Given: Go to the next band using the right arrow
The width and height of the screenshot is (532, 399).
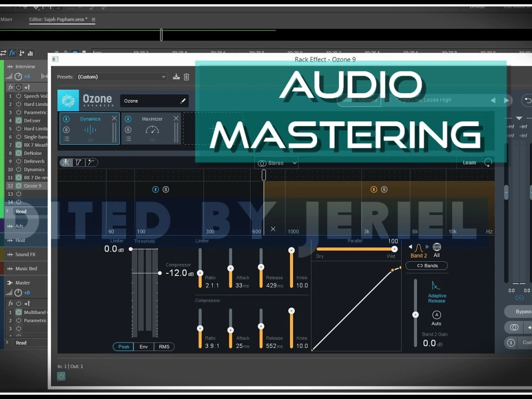Looking at the screenshot, I should tap(427, 247).
